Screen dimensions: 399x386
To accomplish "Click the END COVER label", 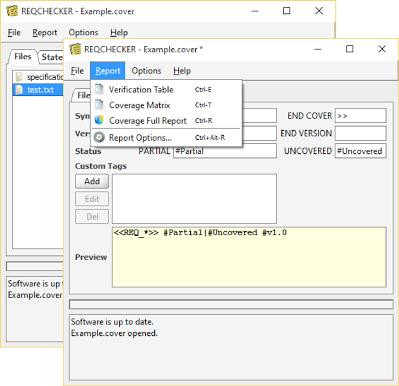I will [x=310, y=116].
